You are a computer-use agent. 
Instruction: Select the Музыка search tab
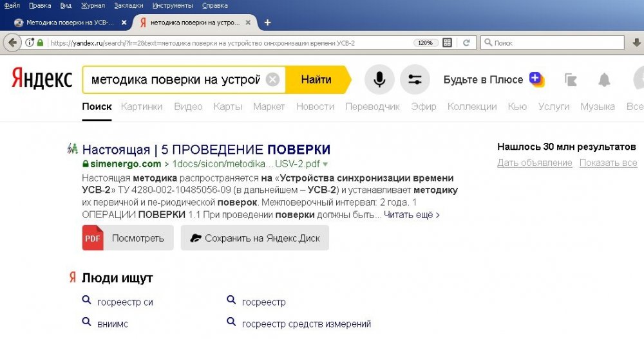[597, 107]
